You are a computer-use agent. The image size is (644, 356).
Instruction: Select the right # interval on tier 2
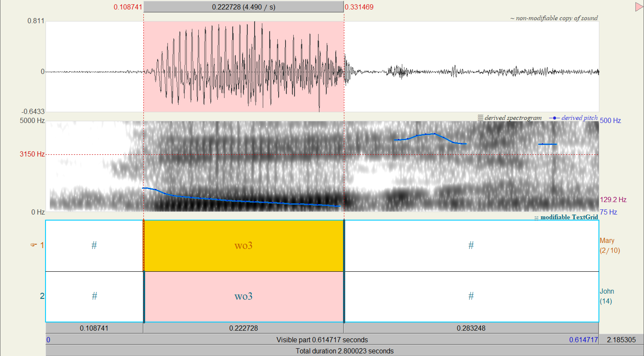pos(471,296)
